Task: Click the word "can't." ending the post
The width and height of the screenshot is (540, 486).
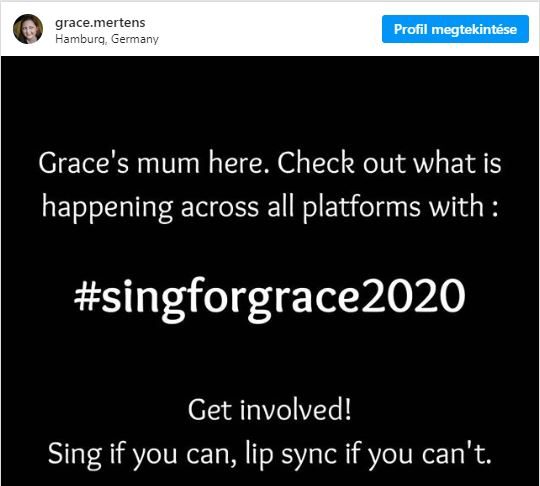Action: 457,454
